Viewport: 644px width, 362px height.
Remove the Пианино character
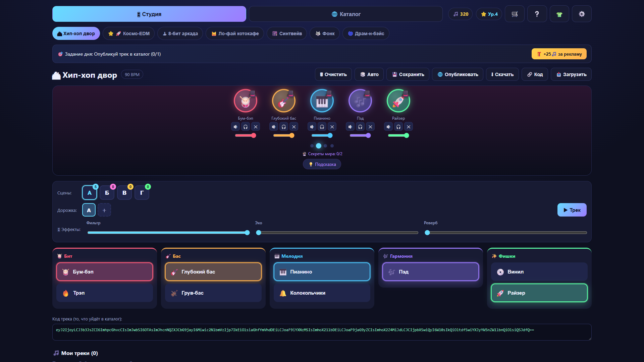[x=332, y=127]
